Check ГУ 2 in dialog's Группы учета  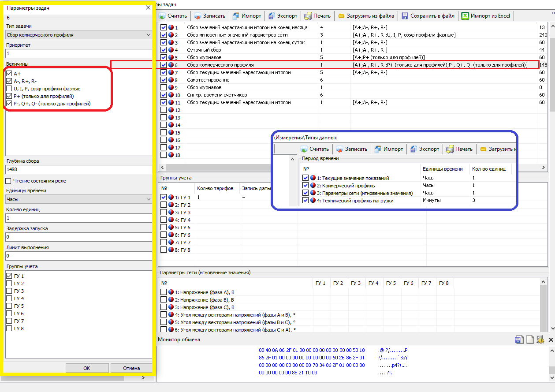click(9, 284)
